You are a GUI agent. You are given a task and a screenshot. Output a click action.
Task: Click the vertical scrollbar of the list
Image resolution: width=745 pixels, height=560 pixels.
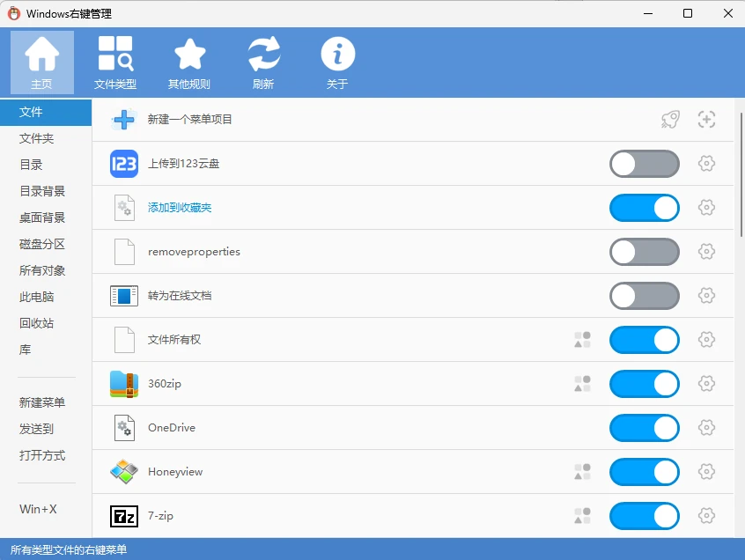(740, 176)
